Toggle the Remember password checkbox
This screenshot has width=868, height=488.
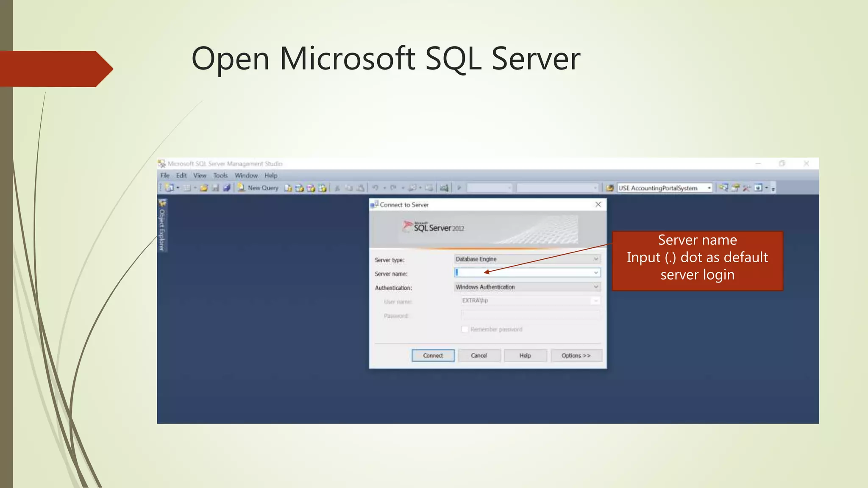(465, 329)
